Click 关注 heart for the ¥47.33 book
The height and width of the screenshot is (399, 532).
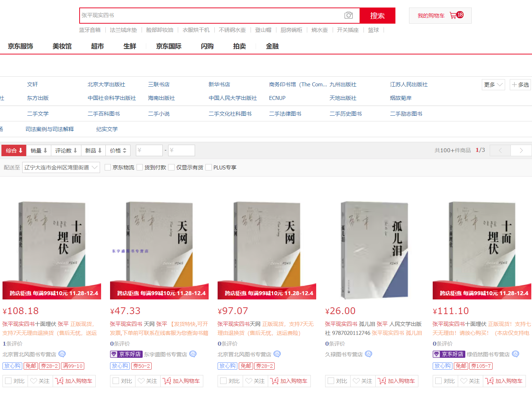pos(148,381)
